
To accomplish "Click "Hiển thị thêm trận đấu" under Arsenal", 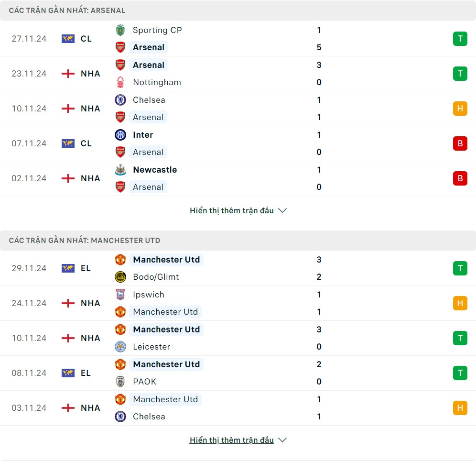I will [231, 210].
